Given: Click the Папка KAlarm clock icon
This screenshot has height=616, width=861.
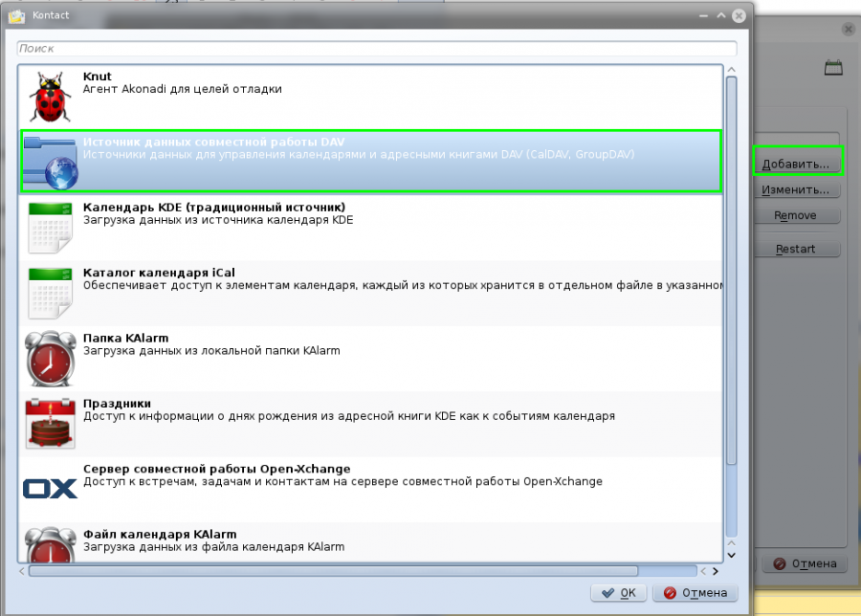Looking at the screenshot, I should (x=50, y=359).
